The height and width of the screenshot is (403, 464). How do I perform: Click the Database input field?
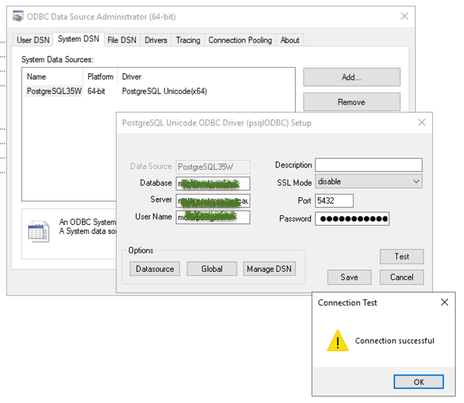tap(213, 183)
